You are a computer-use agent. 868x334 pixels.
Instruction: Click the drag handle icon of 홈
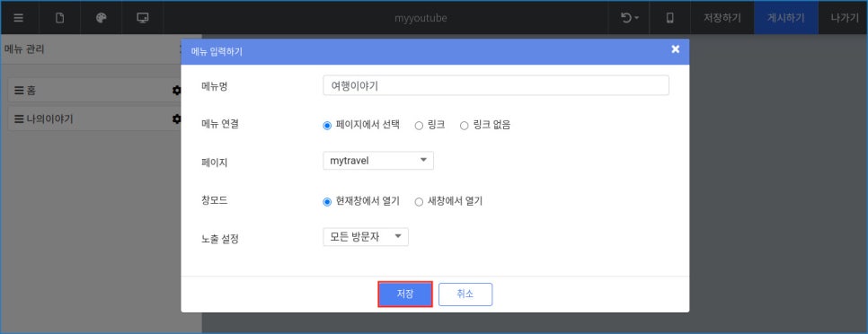coord(19,90)
